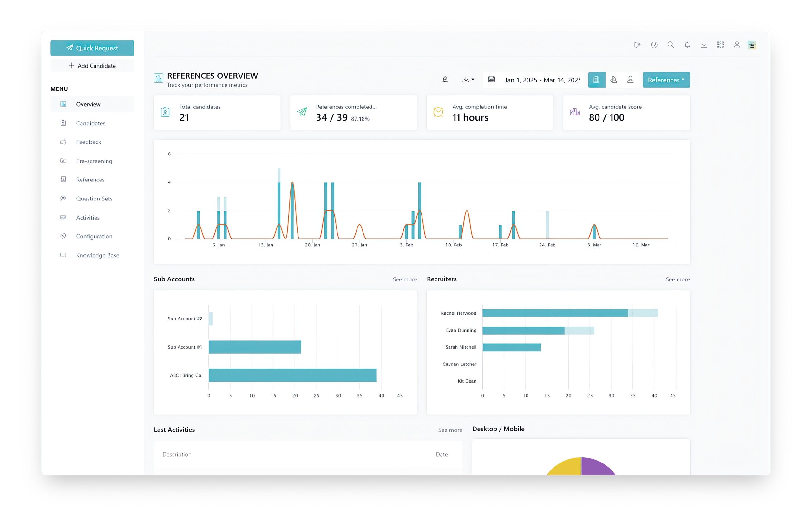Click the 'Sub Account #2' label
812x506 pixels.
pos(185,319)
